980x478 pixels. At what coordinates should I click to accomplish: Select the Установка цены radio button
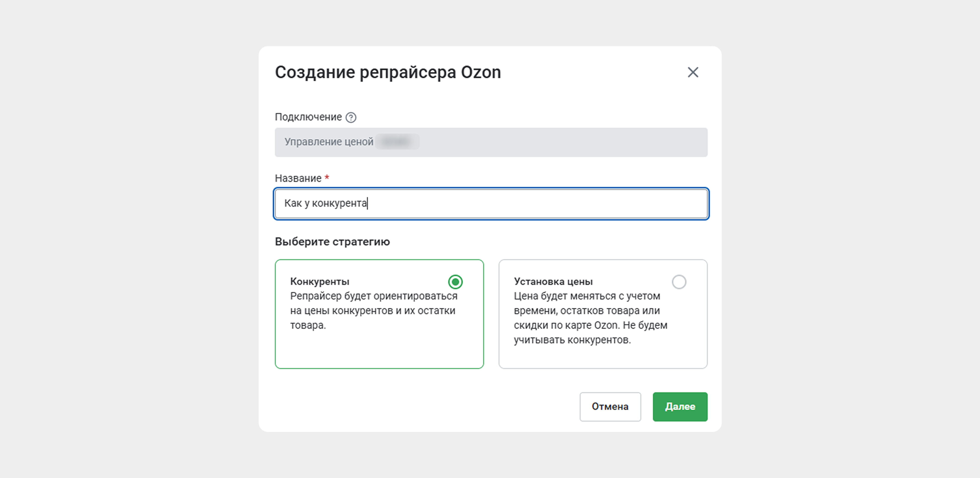[679, 282]
